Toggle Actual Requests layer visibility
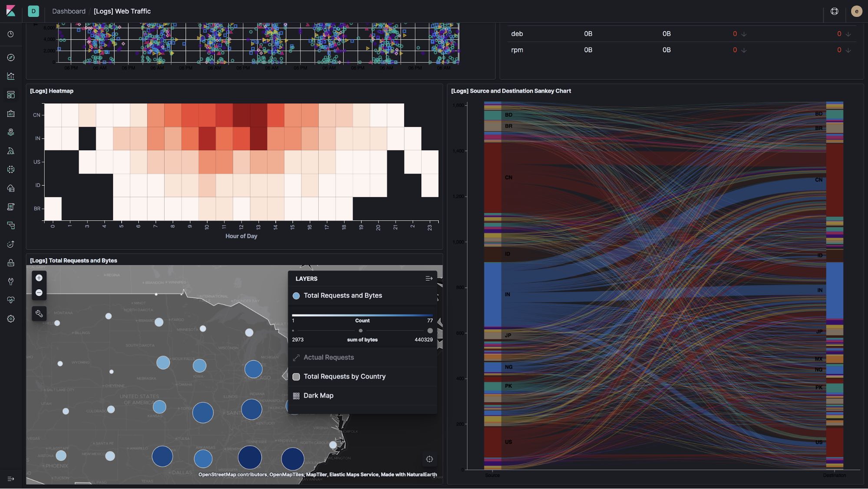Image resolution: width=868 pixels, height=489 pixels. click(x=296, y=357)
